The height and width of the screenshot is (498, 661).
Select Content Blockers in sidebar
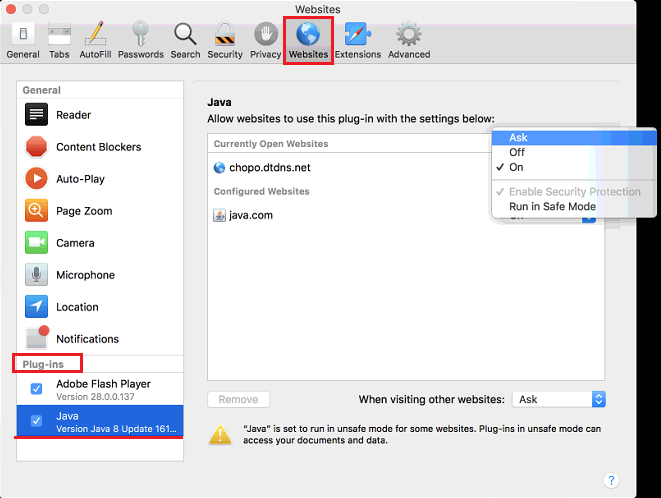pyautogui.click(x=98, y=147)
